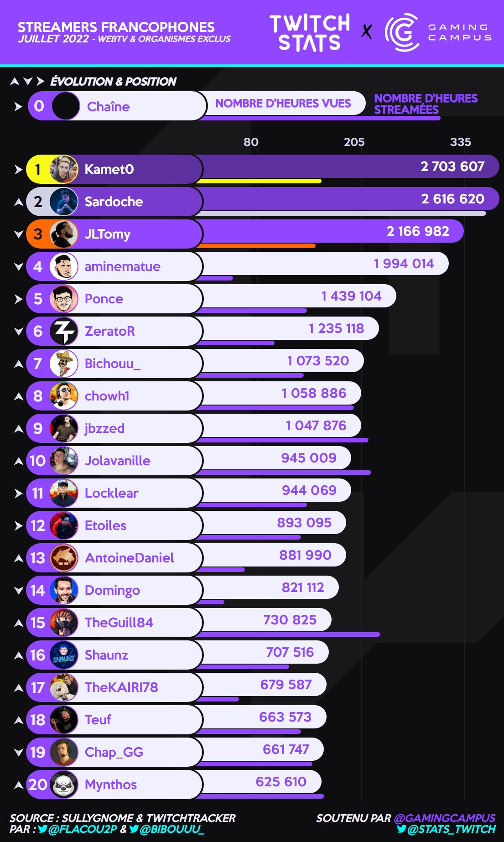Viewport: 504px width, 842px height.
Task: Click Kamet0's yellow rank 1 badge
Action: click(x=38, y=170)
